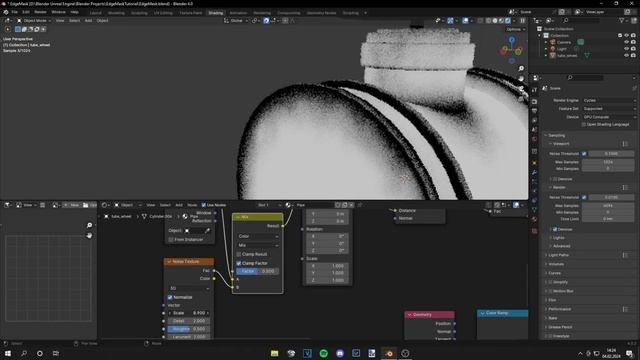Open Spotify from the taskbar
This screenshot has width=640, height=360.
[x=324, y=353]
